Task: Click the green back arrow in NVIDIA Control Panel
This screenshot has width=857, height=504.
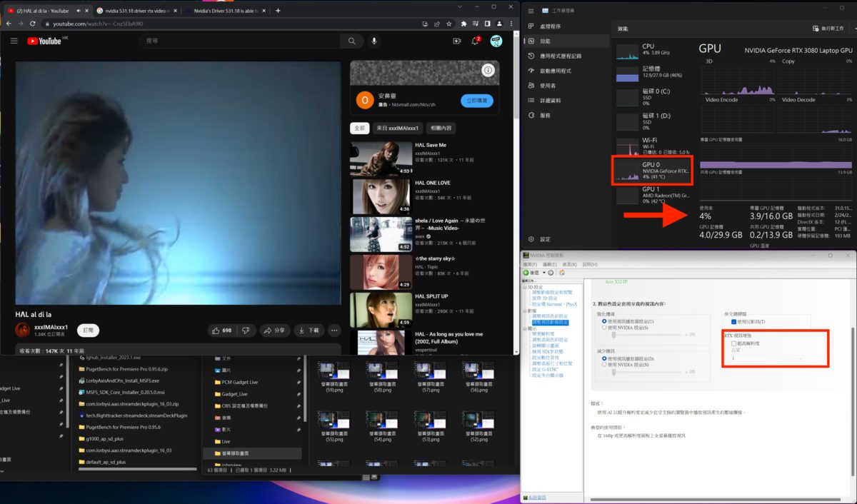Action: 526,273
